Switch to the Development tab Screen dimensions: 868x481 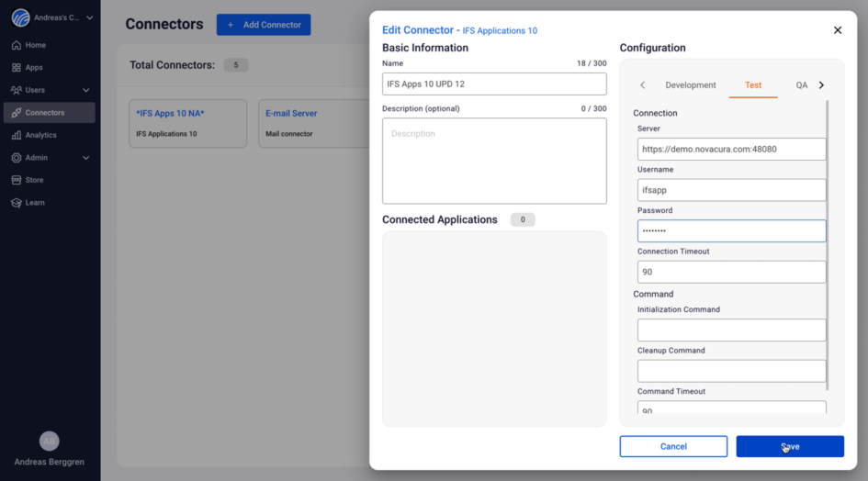[x=691, y=84]
